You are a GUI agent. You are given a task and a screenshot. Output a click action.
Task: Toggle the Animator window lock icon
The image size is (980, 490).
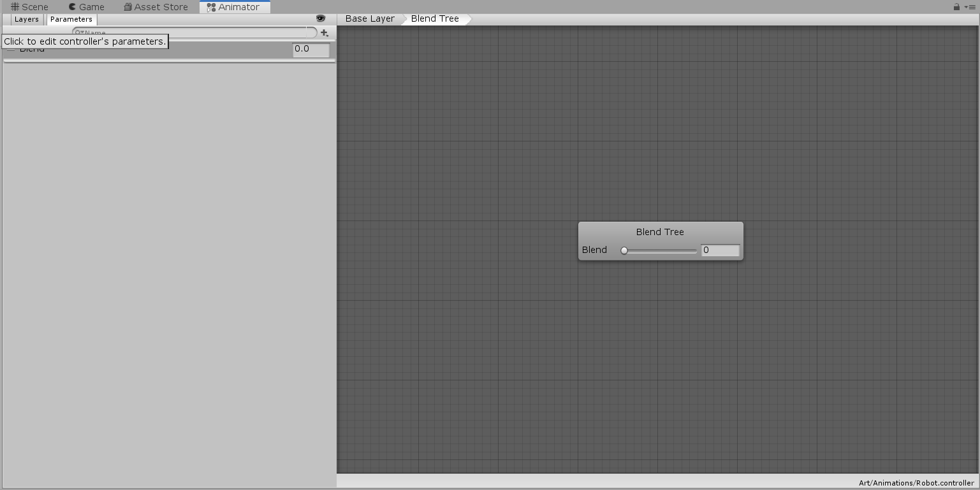[x=956, y=7]
